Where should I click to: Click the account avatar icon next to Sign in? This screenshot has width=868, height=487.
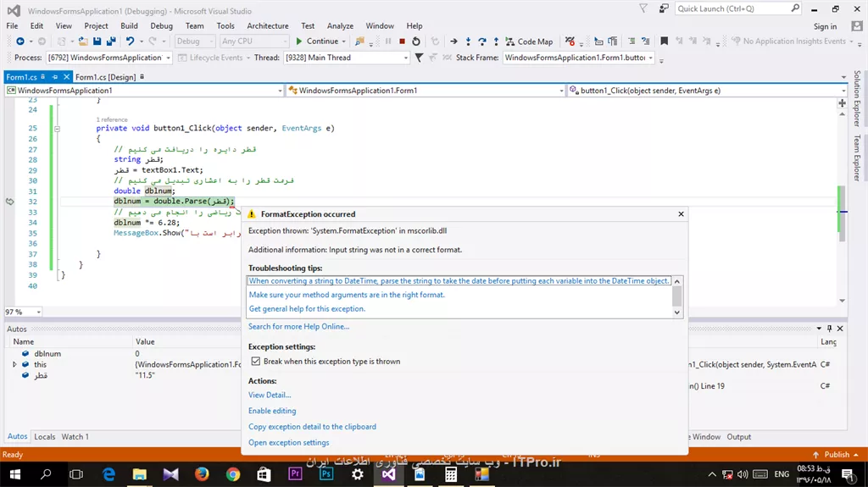pos(857,26)
